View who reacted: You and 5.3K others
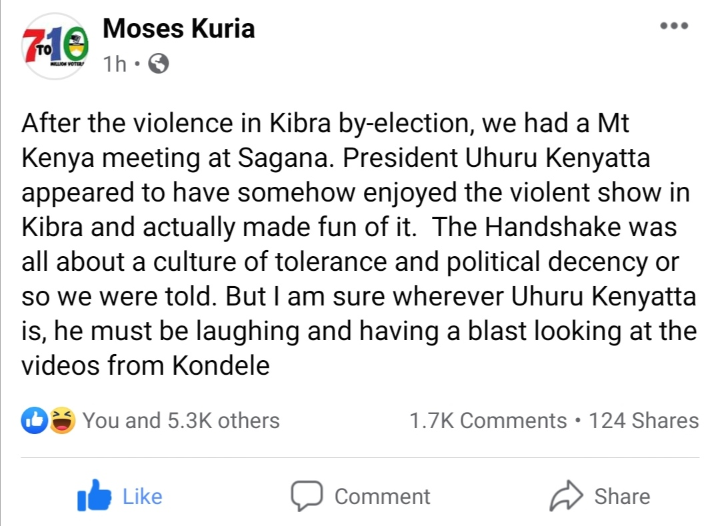 point(181,421)
